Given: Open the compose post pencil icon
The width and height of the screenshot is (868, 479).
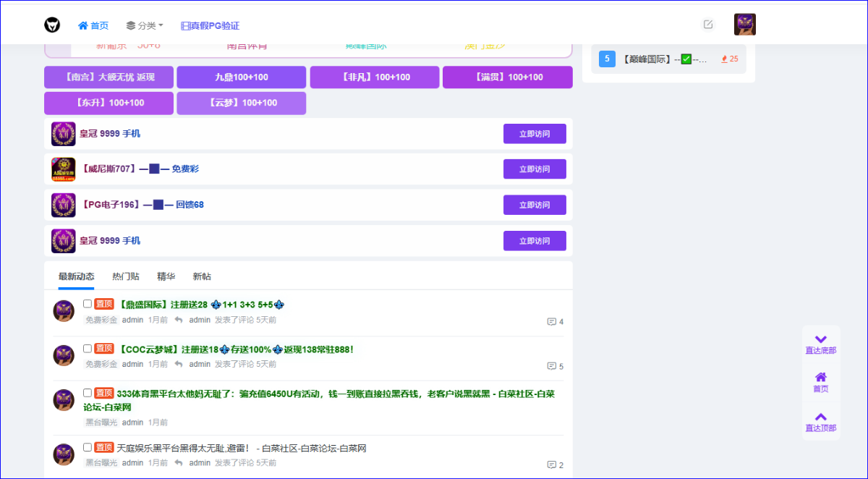Looking at the screenshot, I should pos(708,25).
